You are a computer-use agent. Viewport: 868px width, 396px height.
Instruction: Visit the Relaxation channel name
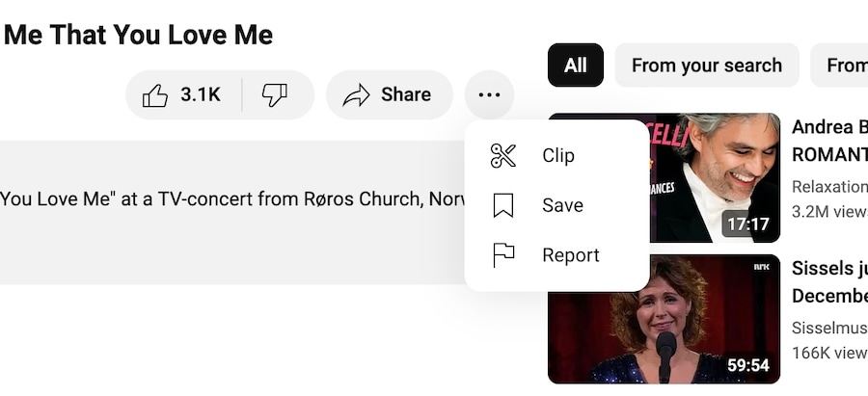coord(829,187)
